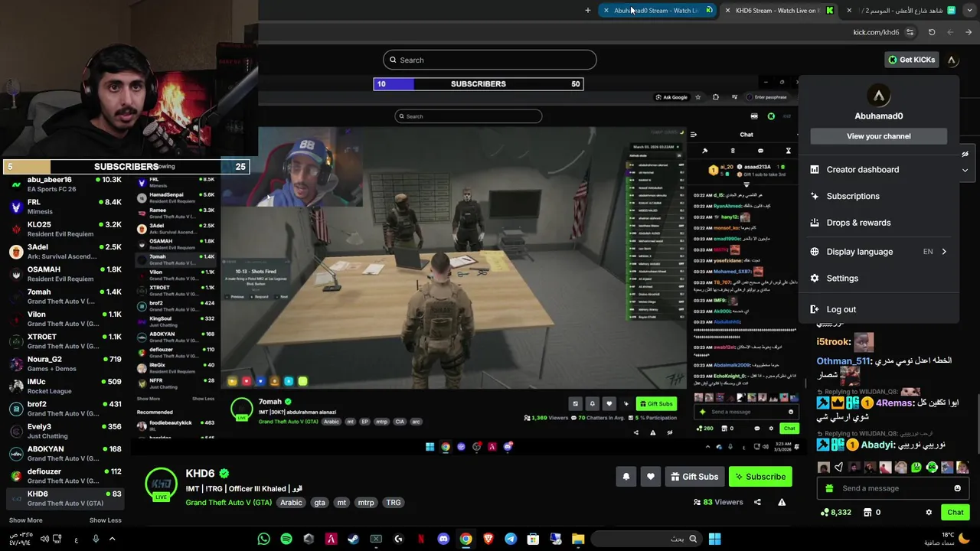The height and width of the screenshot is (551, 980).
Task: Click the share icon beside 83 Viewers
Action: pyautogui.click(x=757, y=502)
